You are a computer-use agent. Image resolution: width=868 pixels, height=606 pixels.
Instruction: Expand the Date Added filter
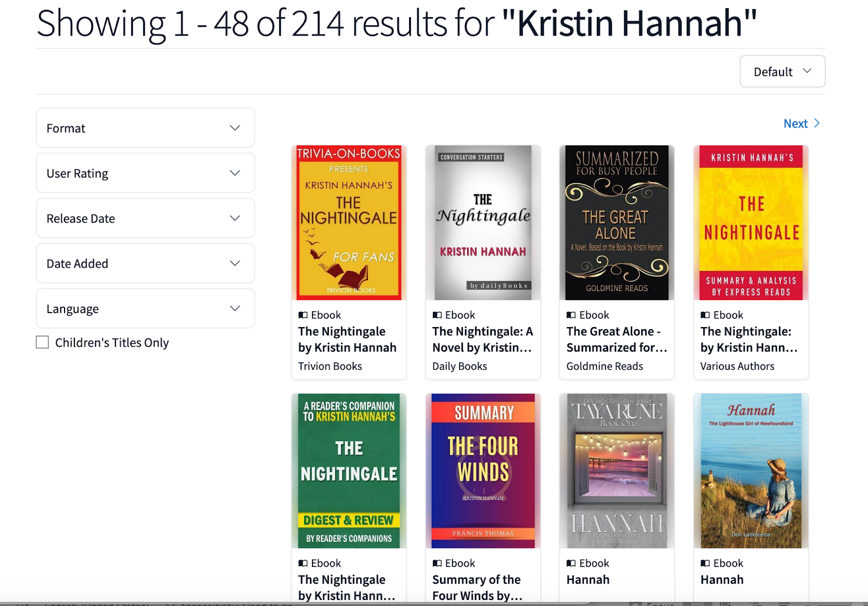[145, 263]
